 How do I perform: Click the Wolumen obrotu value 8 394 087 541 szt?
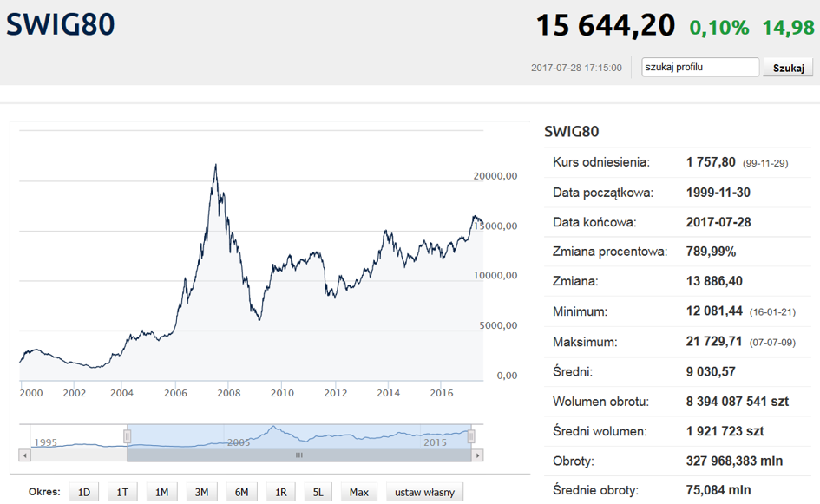pos(738,402)
